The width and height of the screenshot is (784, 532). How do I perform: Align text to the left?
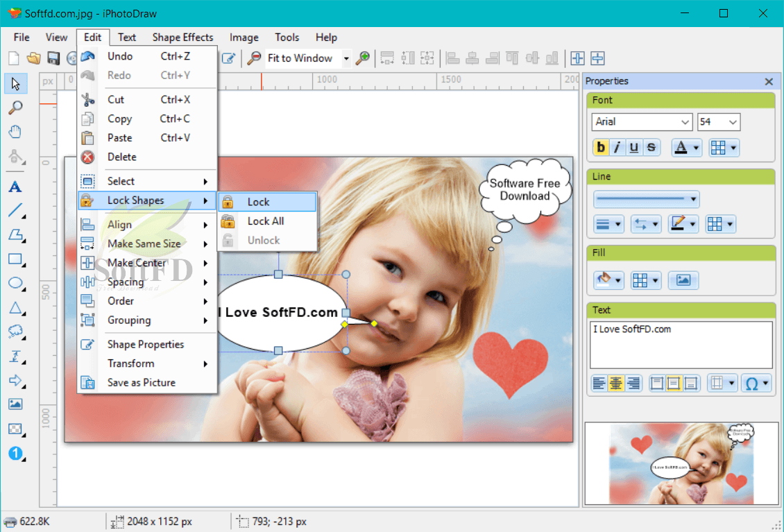599,384
